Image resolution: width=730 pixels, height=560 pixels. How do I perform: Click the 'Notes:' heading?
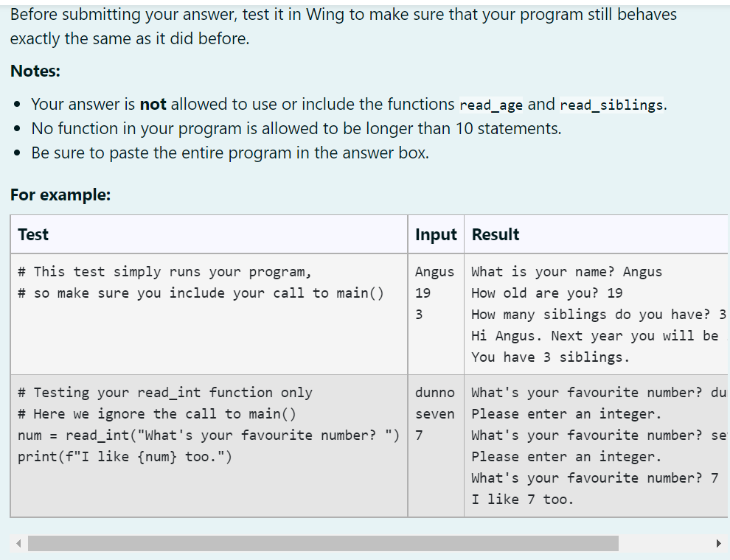point(35,71)
